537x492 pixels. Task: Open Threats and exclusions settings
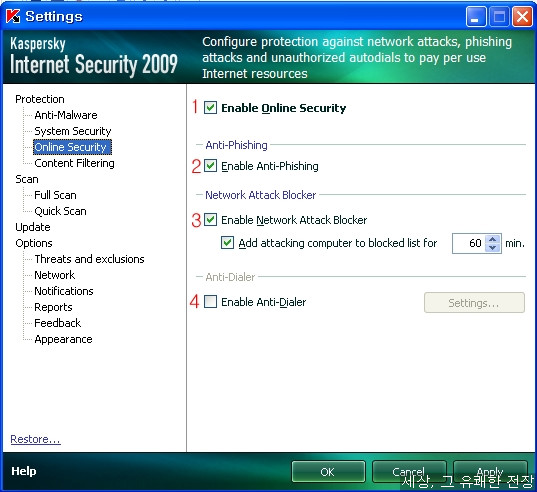tap(89, 259)
